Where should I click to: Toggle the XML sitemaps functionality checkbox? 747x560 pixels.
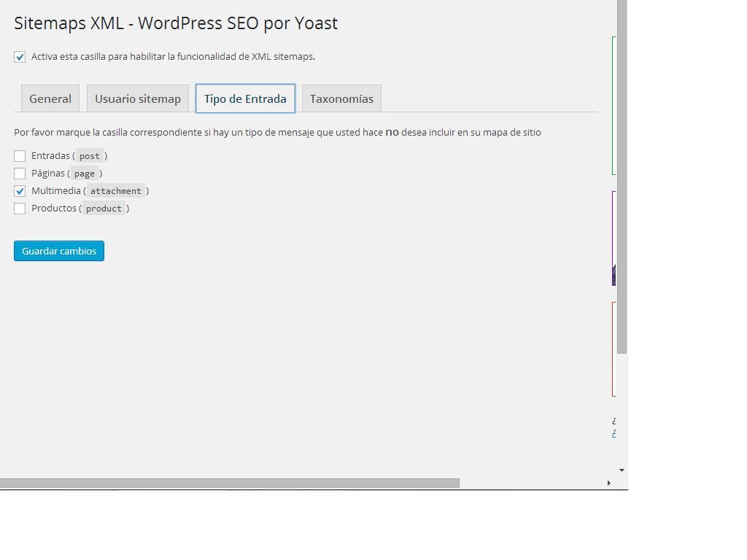pos(20,57)
